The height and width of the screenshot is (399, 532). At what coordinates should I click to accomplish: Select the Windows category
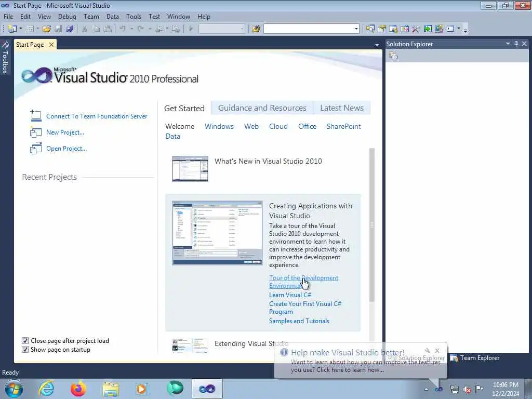(219, 126)
